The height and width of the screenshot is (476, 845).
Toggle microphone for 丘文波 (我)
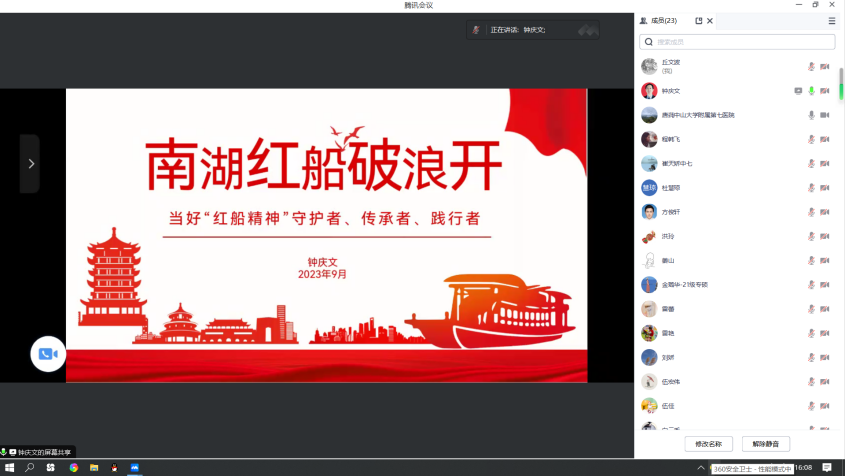[x=811, y=66]
